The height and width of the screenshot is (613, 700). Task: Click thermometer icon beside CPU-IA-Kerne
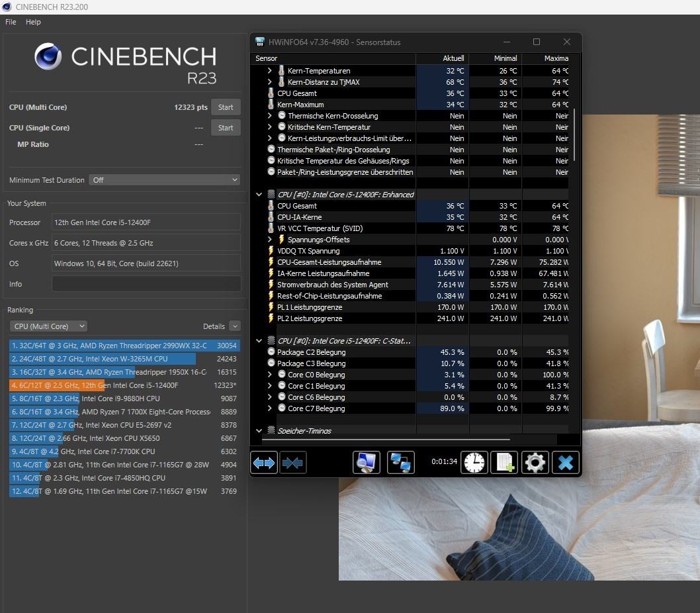pos(271,216)
